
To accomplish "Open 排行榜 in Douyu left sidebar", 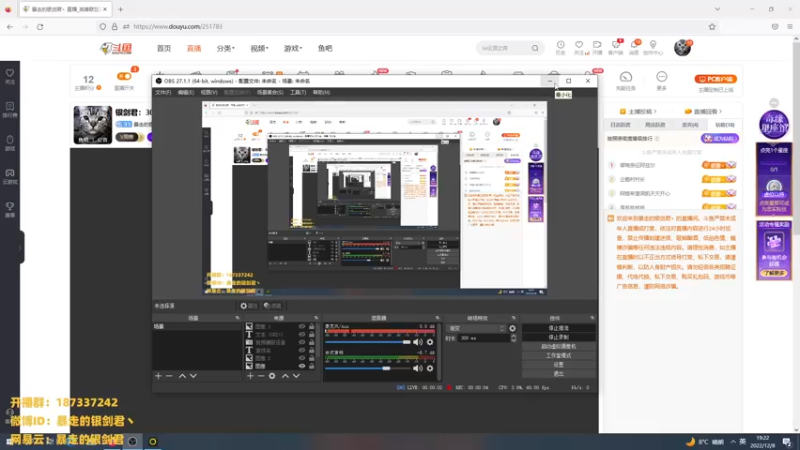I will click(x=10, y=110).
